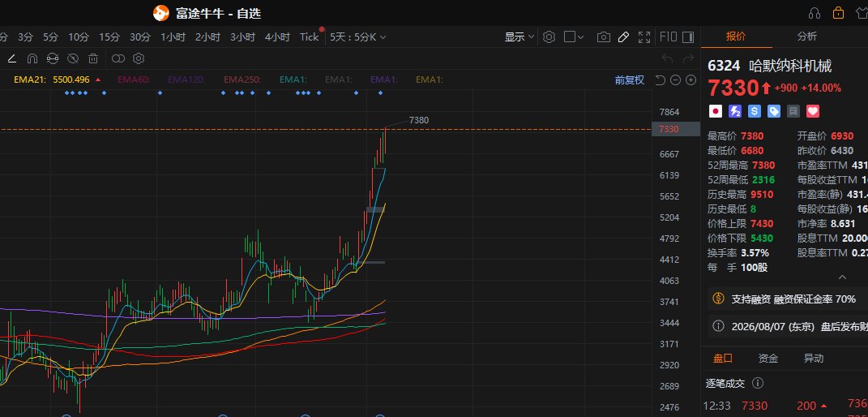Select the Tick chart view
The height and width of the screenshot is (417, 868).
point(310,37)
